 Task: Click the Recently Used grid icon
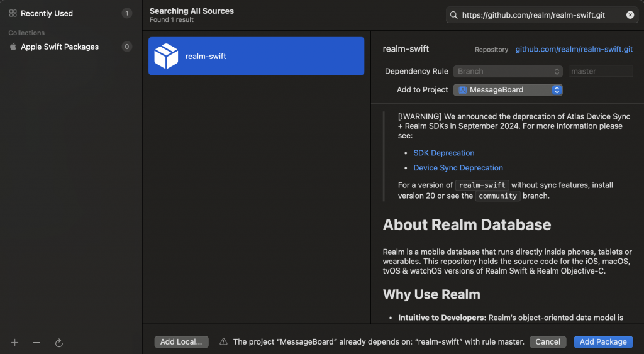(x=13, y=13)
